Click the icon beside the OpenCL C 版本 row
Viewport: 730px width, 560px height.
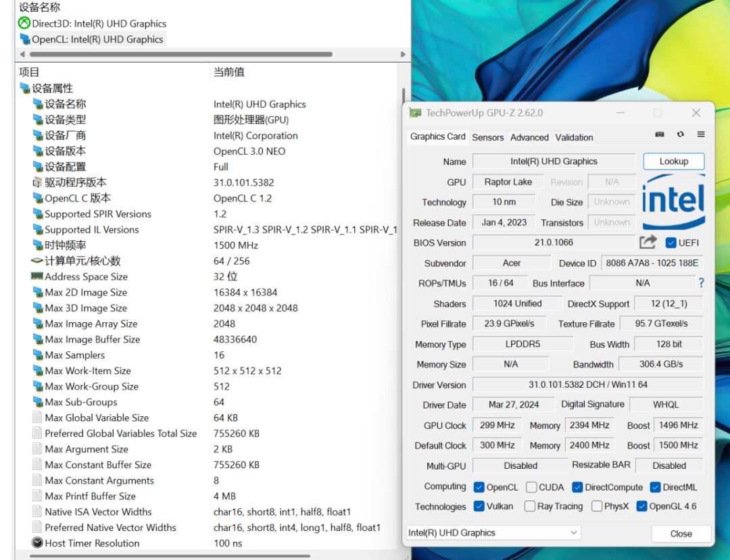pos(38,198)
